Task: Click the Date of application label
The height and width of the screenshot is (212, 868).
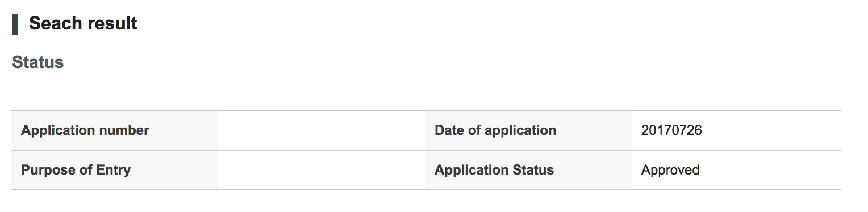Action: tap(495, 130)
